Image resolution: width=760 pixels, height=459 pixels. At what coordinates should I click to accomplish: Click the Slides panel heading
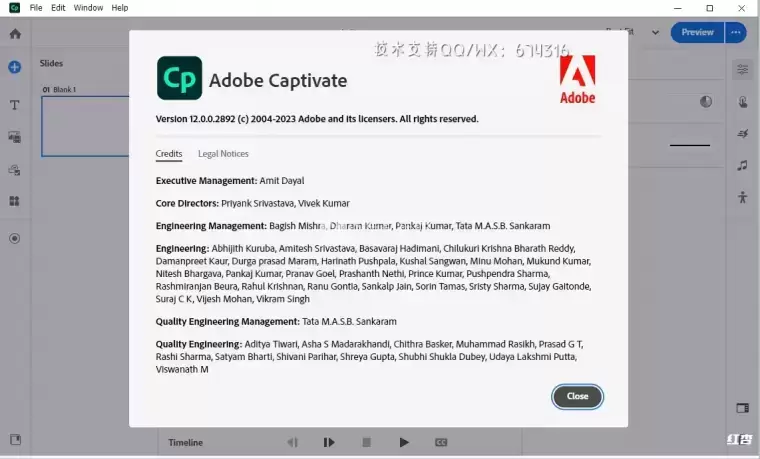point(51,63)
